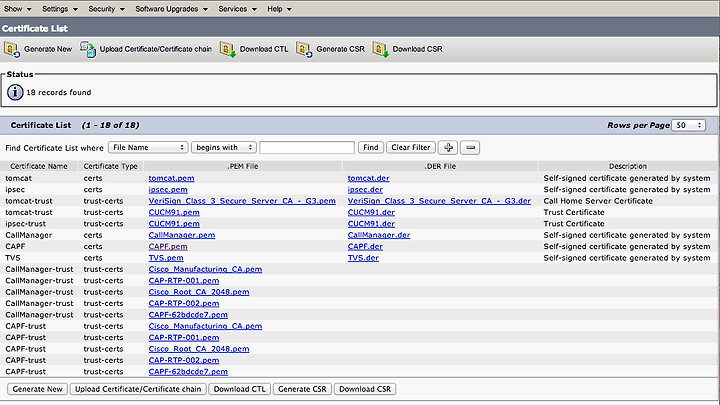Open CUCM91.der in ipsec-trust row
Image resolution: width=720 pixels, height=405 pixels.
tap(371, 224)
